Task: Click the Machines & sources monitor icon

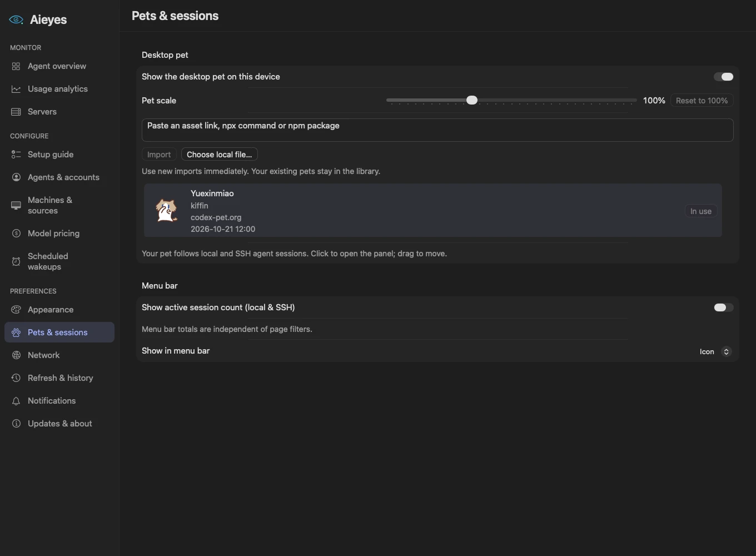Action: click(16, 206)
